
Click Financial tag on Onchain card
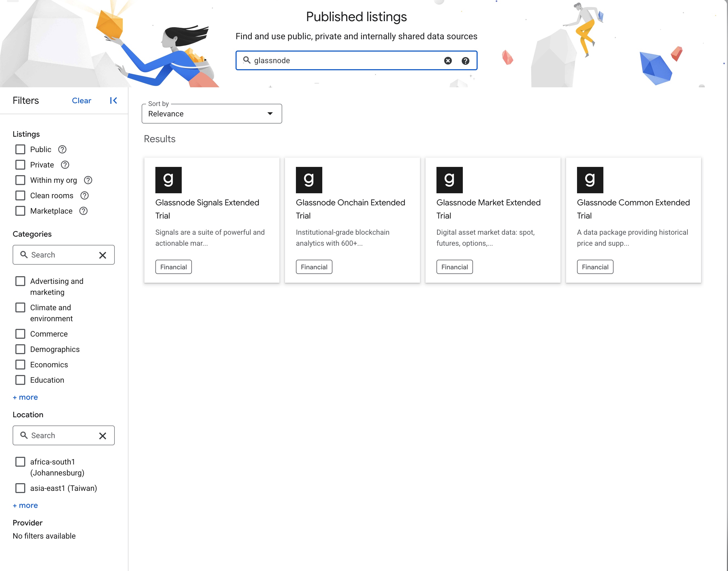pos(314,267)
